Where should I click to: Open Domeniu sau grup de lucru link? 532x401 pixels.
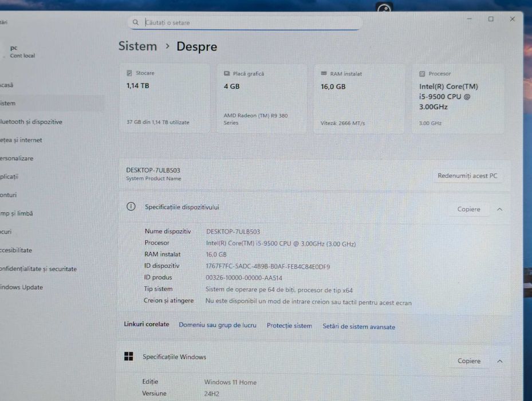tap(218, 325)
